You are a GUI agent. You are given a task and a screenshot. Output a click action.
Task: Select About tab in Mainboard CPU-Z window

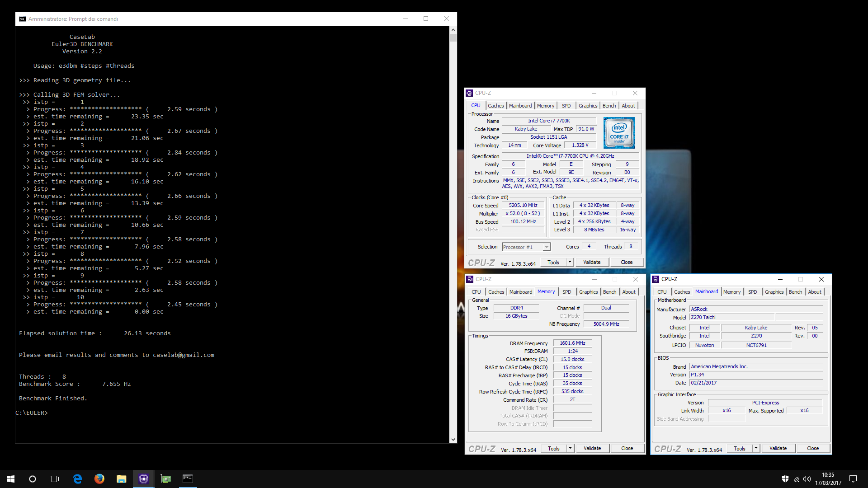click(815, 292)
